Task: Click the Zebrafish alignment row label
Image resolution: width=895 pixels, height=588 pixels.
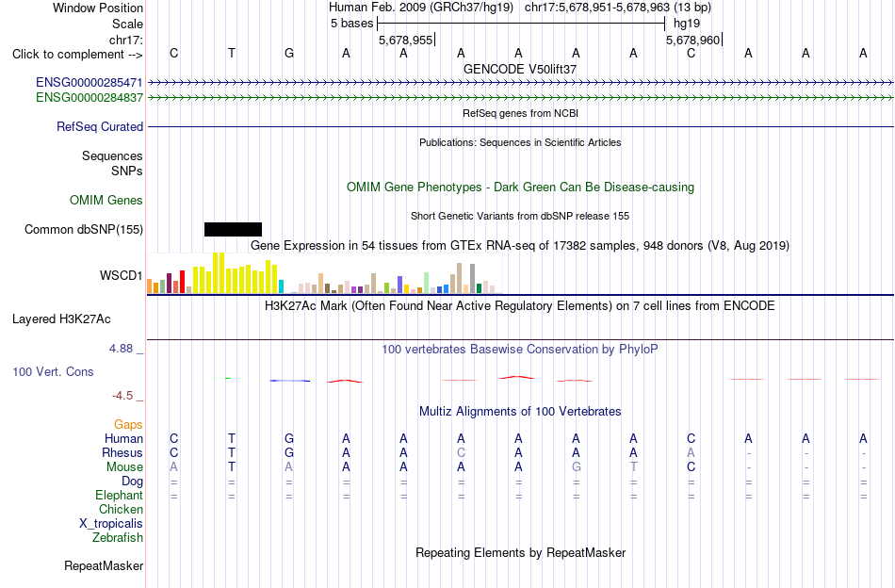Action: (118, 538)
